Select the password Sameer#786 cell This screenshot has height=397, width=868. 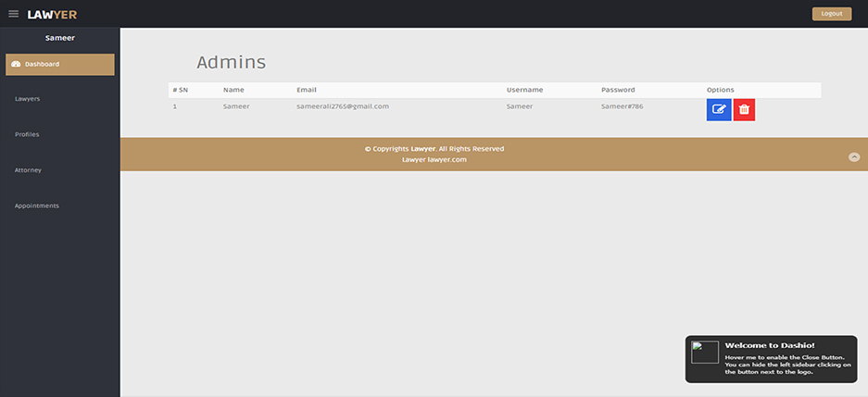click(x=622, y=106)
